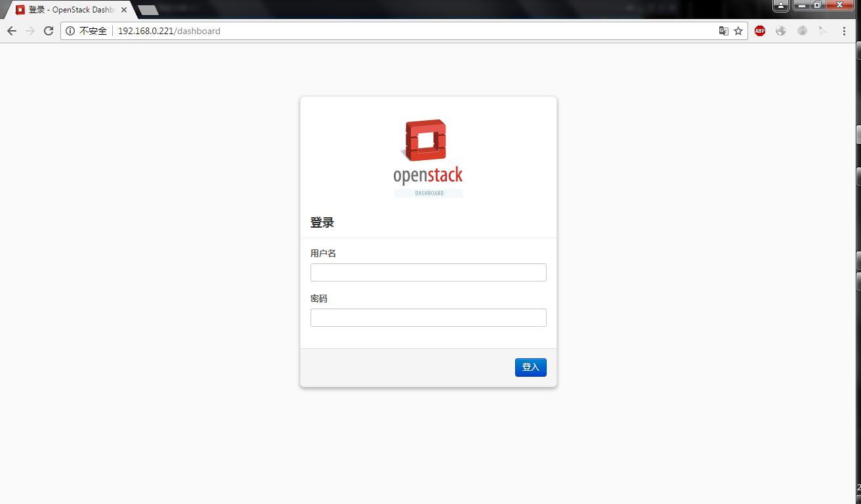Focus the 用户名 username field
The image size is (861, 504).
pos(429,272)
